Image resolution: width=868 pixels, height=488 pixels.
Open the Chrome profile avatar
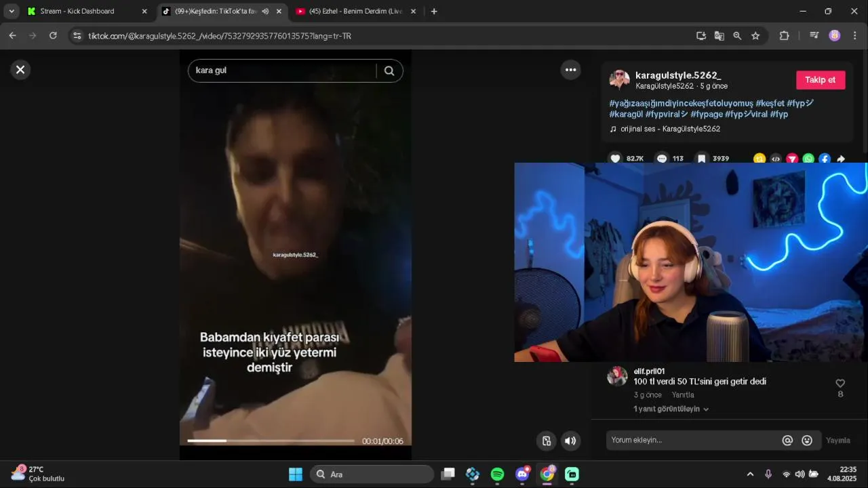coord(835,36)
